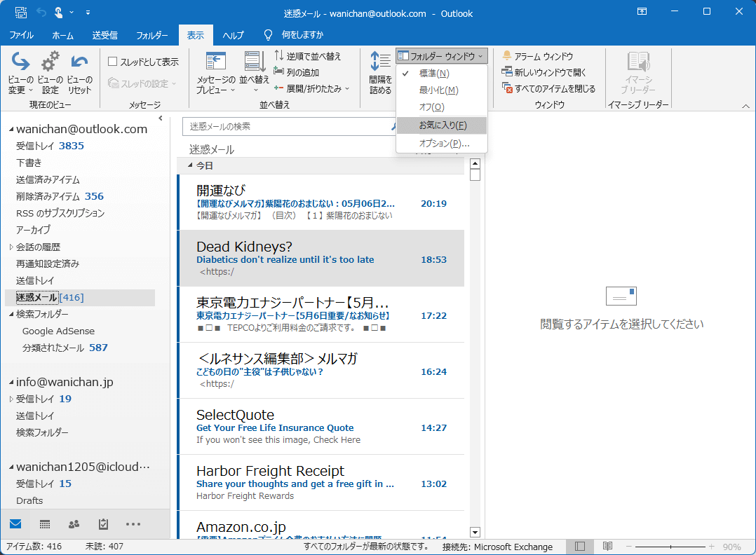The width and height of the screenshot is (756, 555).
Task: Switch to Mail via envelope icon
Action: pyautogui.click(x=15, y=523)
